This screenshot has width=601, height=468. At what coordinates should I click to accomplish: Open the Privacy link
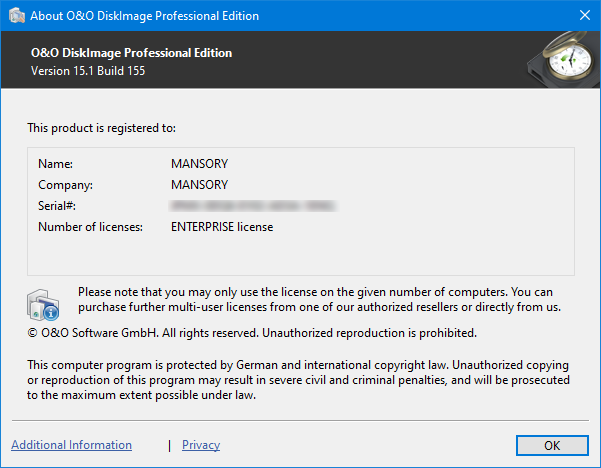[x=201, y=445]
